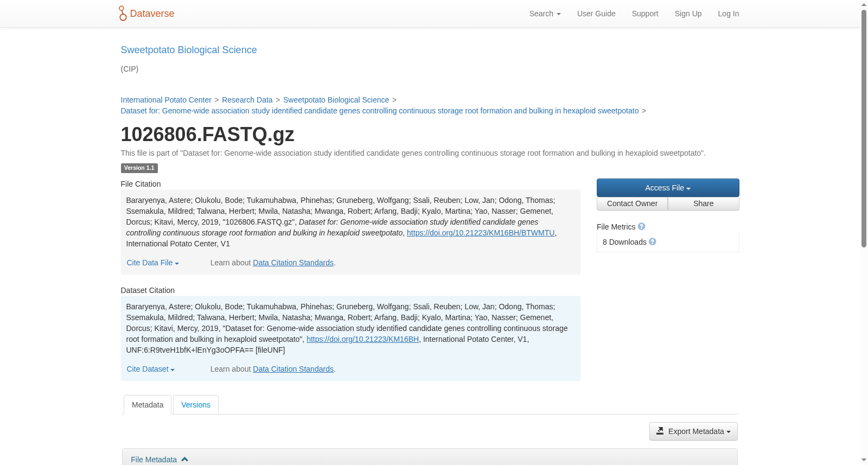Click the page vertical scrollbar thumb
Screen dimensions: 868x465
(x=864, y=128)
